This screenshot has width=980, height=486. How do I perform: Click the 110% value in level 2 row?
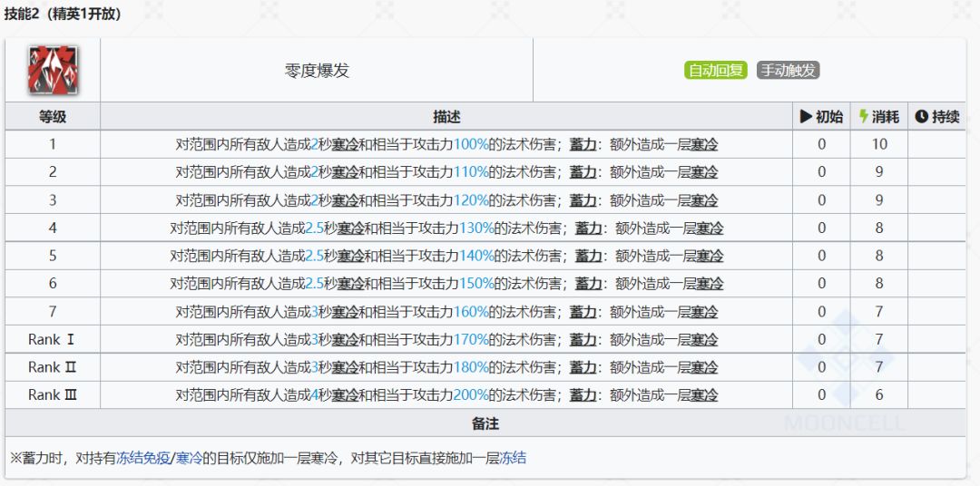pos(471,172)
